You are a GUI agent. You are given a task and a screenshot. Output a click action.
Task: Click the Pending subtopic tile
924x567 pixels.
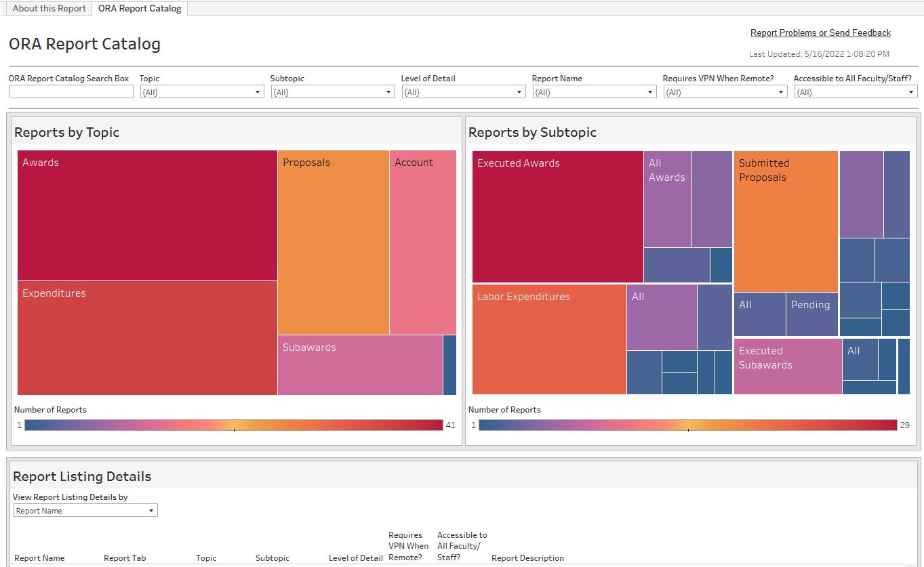tap(812, 314)
